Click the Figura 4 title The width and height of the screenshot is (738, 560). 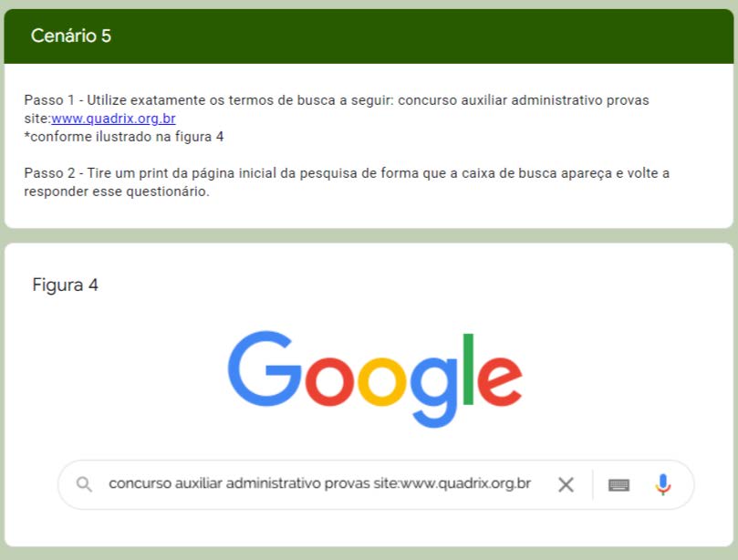[x=66, y=285]
